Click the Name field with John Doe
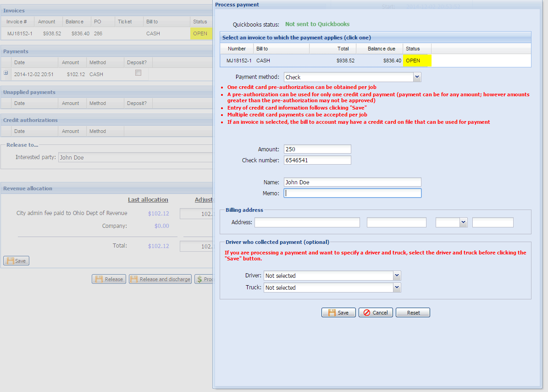The width and height of the screenshot is (548, 392). [352, 182]
